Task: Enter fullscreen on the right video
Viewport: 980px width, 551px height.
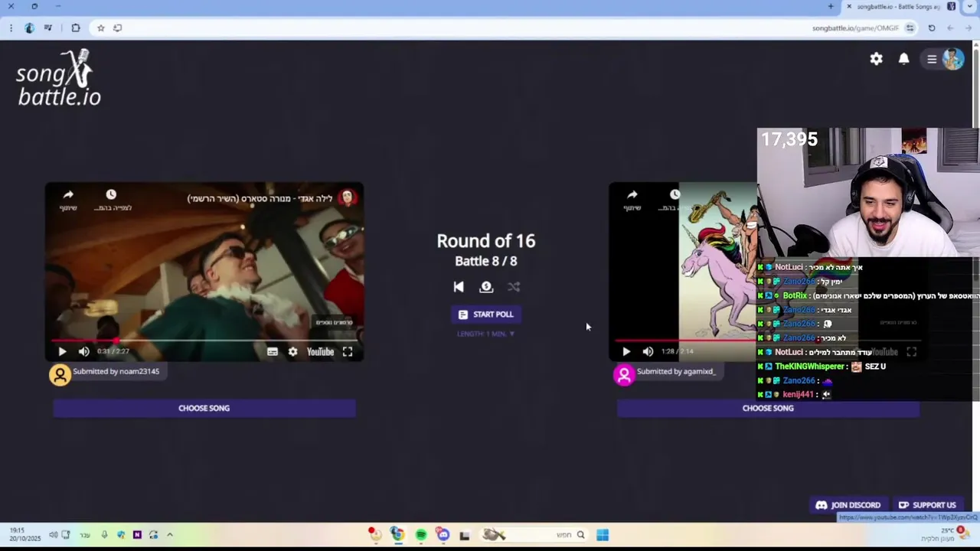Action: click(911, 352)
